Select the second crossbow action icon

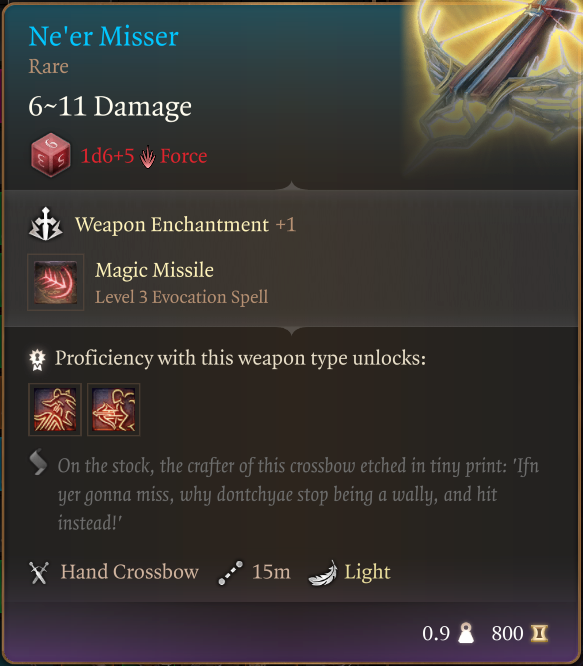click(113, 409)
